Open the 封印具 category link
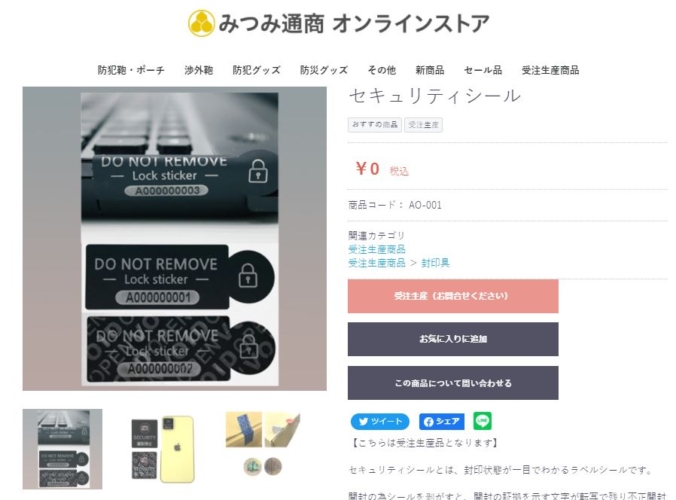676x500 pixels. click(435, 263)
